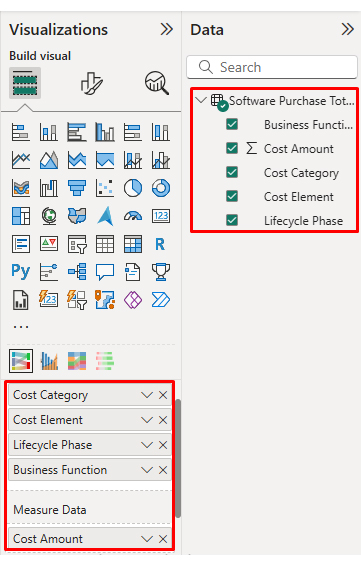Collapse the Visualizations pane
This screenshot has height=577, width=361.
point(167,29)
